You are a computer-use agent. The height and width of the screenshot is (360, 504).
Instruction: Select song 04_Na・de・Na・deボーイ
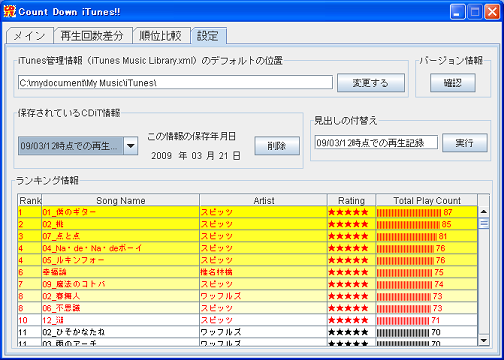247,248
